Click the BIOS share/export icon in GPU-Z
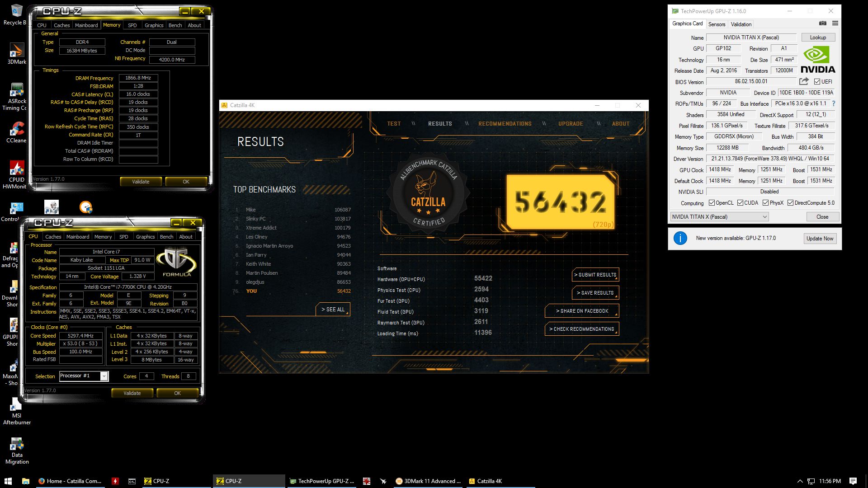This screenshot has width=868, height=488. click(x=804, y=81)
